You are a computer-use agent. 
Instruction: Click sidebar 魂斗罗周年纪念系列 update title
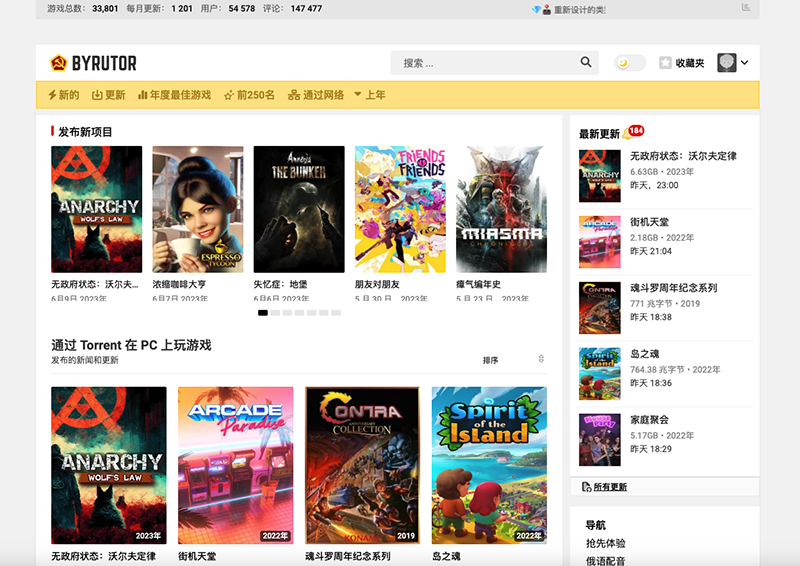point(673,288)
